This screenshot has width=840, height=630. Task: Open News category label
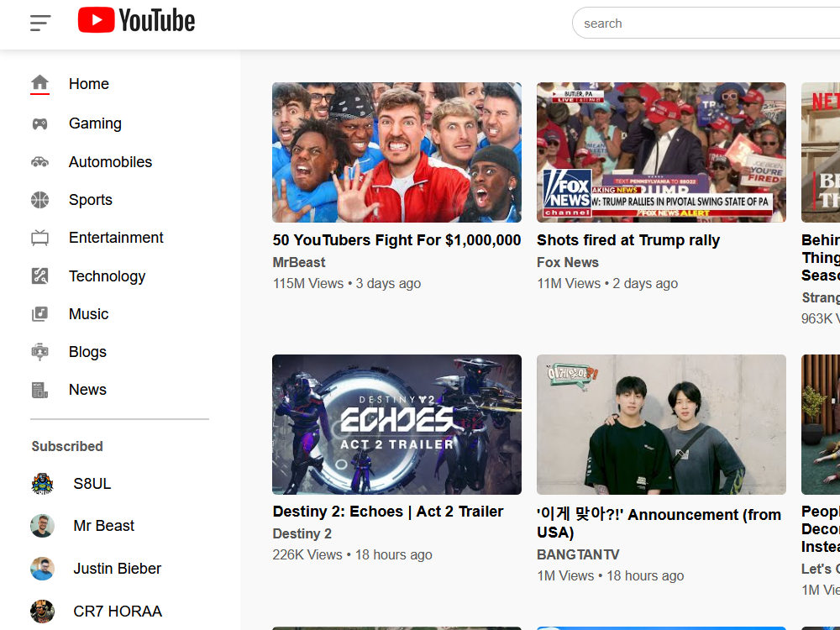[x=87, y=390]
